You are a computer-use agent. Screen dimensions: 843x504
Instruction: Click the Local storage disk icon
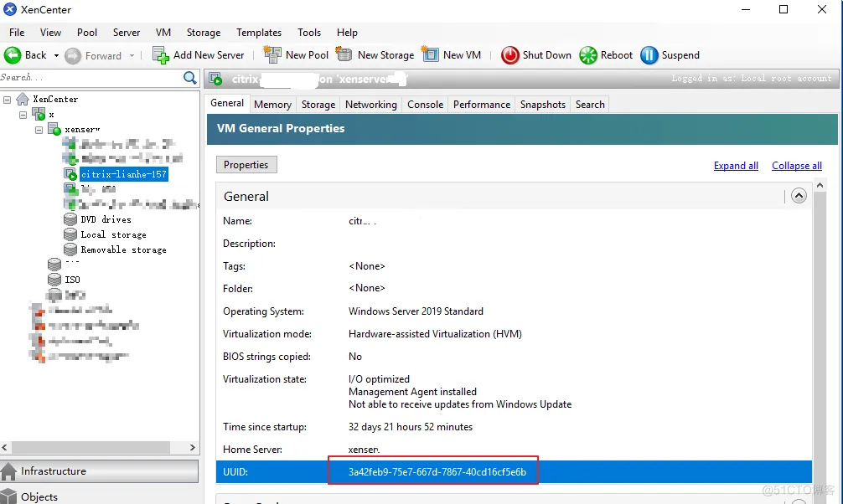click(70, 234)
